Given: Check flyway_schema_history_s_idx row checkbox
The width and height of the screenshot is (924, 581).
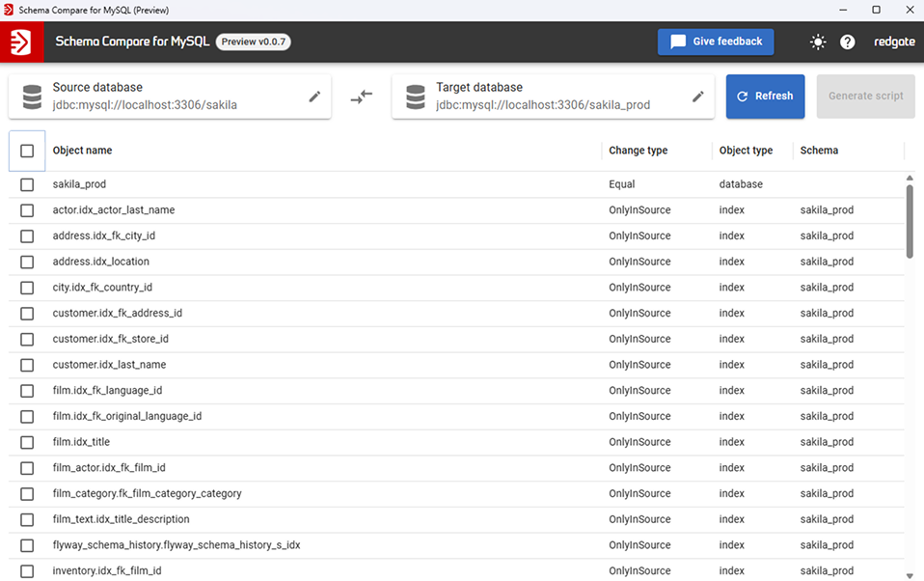Looking at the screenshot, I should point(27,545).
